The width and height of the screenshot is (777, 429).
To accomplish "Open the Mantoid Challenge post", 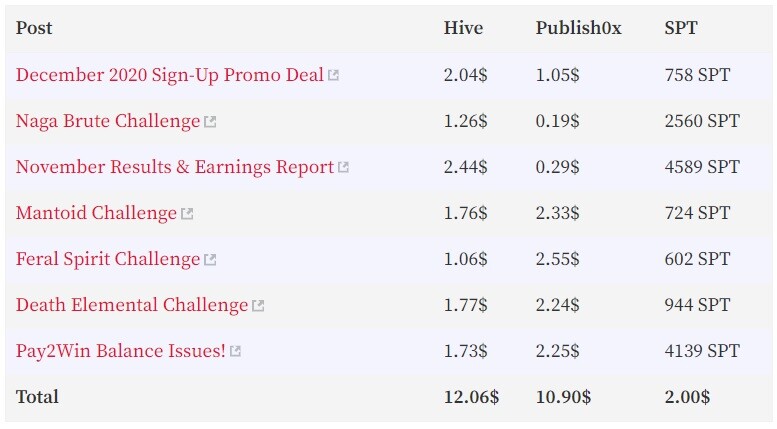I will pos(96,213).
